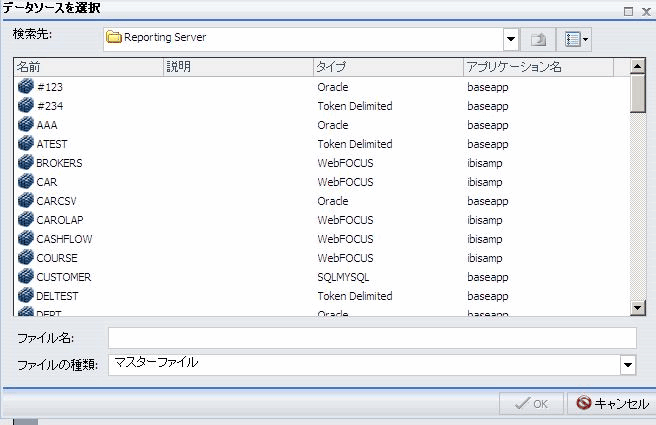Select the CUSTOMER data source name
Image resolution: width=656 pixels, height=425 pixels.
[64, 277]
